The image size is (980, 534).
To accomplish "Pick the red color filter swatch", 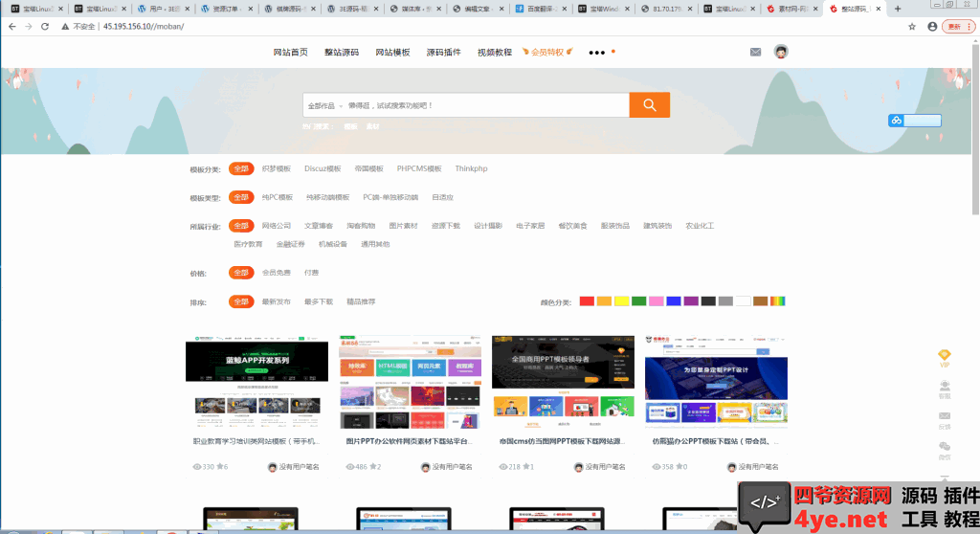I will point(587,301).
